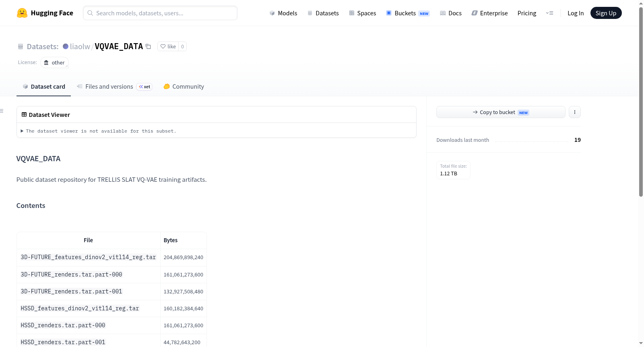Viewport: 644px width, 347px height.
Task: Open the Spaces nav item
Action: click(363, 13)
